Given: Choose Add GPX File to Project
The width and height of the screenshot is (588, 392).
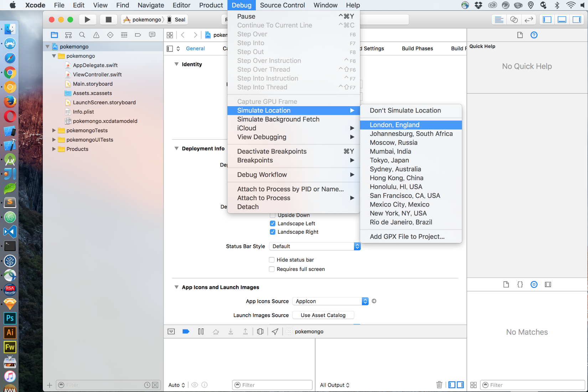Looking at the screenshot, I should click(411, 236).
